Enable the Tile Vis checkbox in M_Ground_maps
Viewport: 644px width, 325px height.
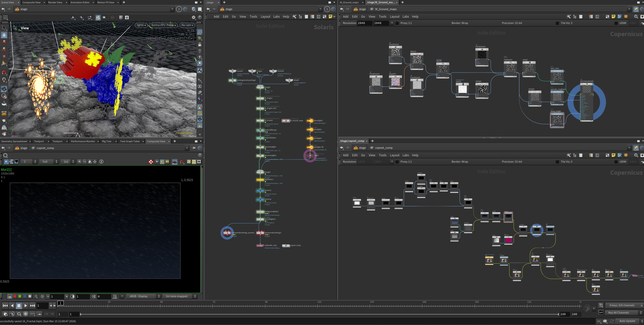tap(557, 23)
